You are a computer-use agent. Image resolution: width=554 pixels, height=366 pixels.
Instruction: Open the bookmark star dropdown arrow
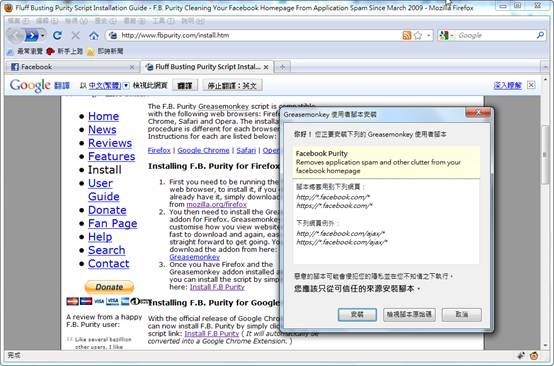pyautogui.click(x=429, y=35)
